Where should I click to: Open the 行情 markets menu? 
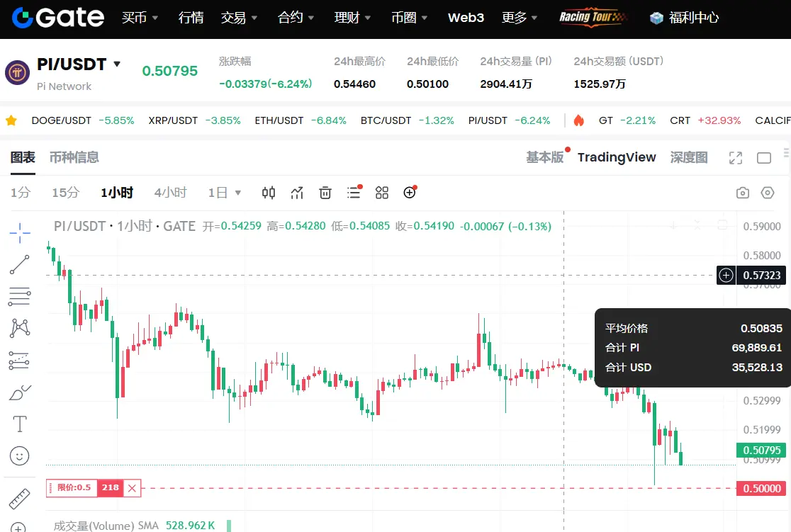click(191, 18)
